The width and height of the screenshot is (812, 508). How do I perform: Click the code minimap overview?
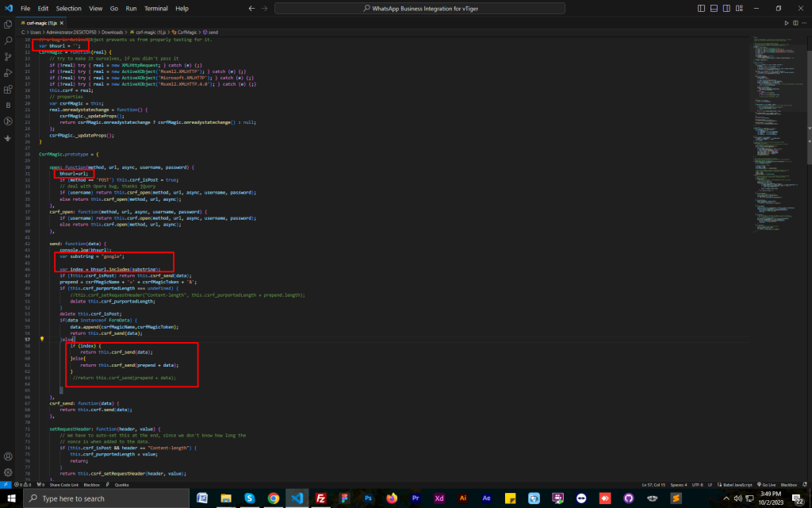point(777,135)
